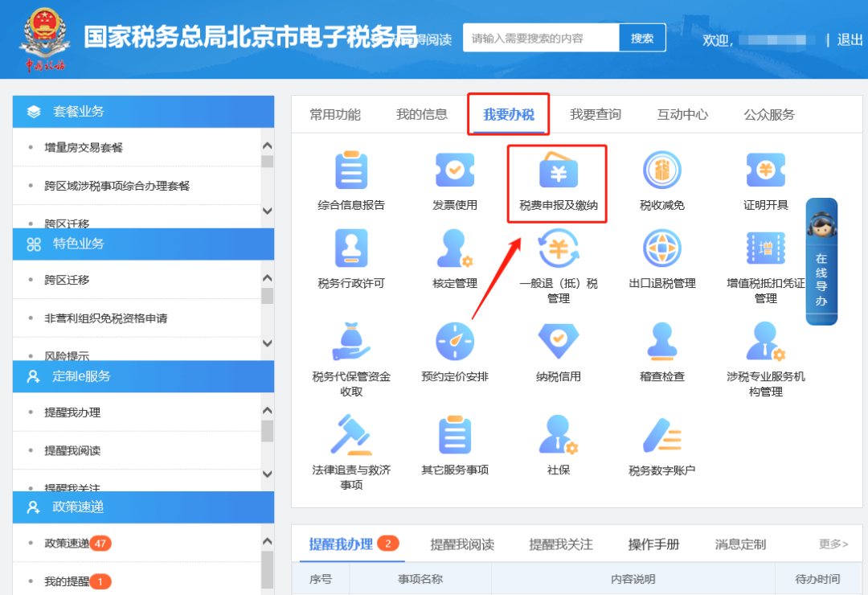Open 提醒我阅读 in 定制e服务 list

(72, 450)
